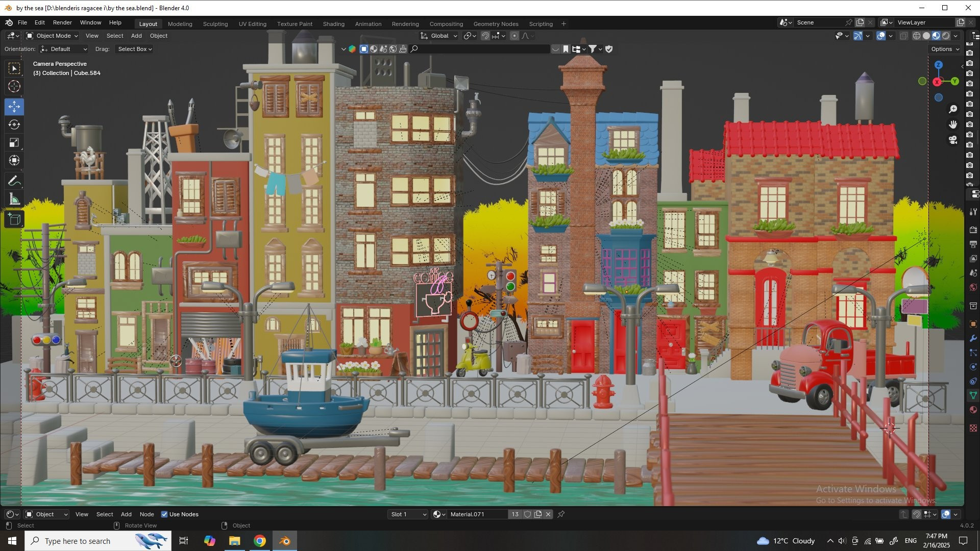The height and width of the screenshot is (551, 980).
Task: Select the Transform tool
Action: (x=14, y=160)
